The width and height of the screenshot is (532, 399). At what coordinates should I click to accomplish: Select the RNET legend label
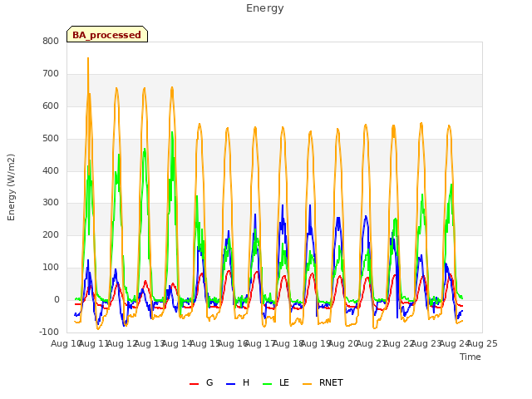click(331, 382)
